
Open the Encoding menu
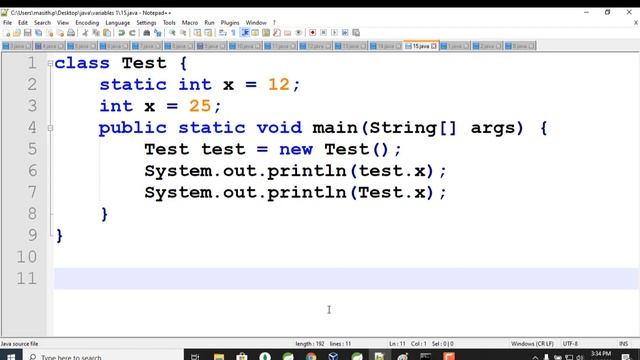point(87,23)
